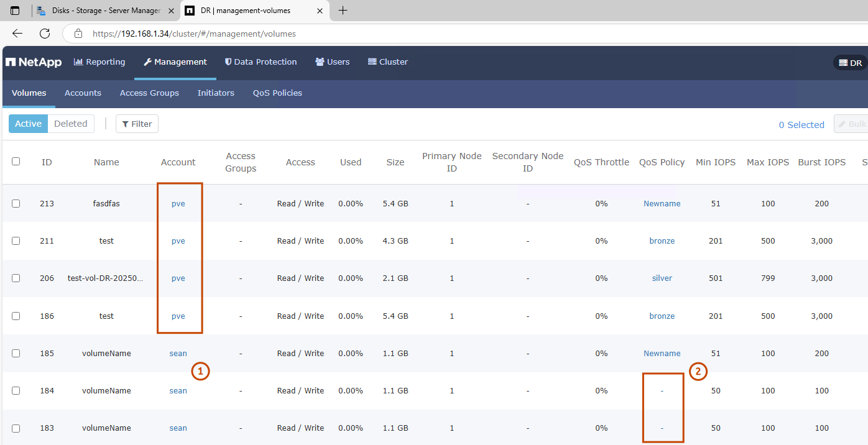This screenshot has height=445, width=868.
Task: Check the box for volume 213
Action: click(x=16, y=203)
